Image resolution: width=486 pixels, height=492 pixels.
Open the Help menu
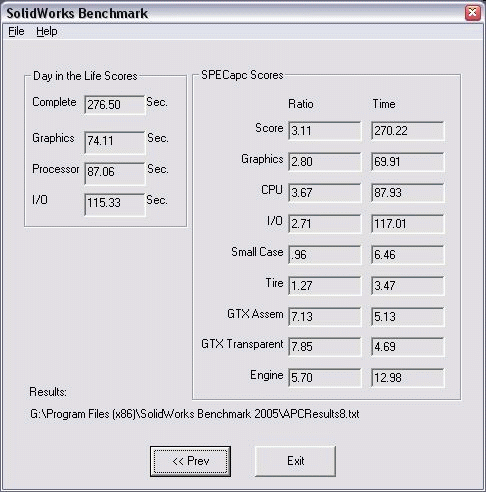(x=47, y=31)
